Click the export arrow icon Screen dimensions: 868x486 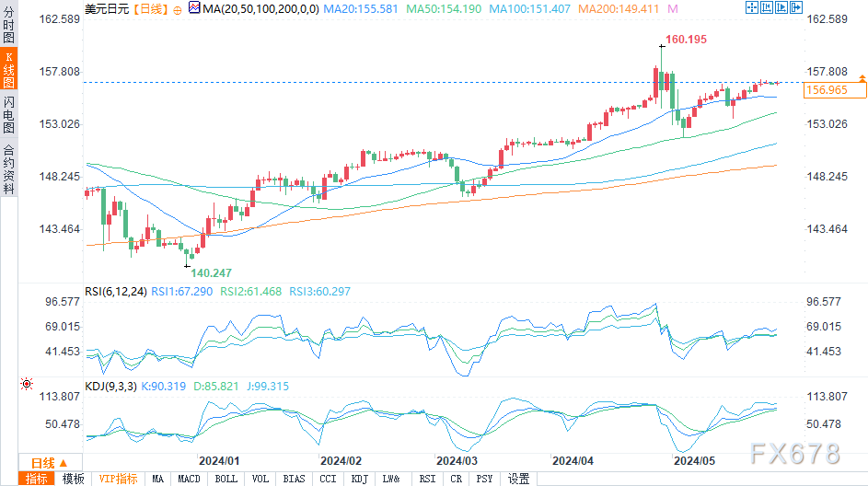796,7
